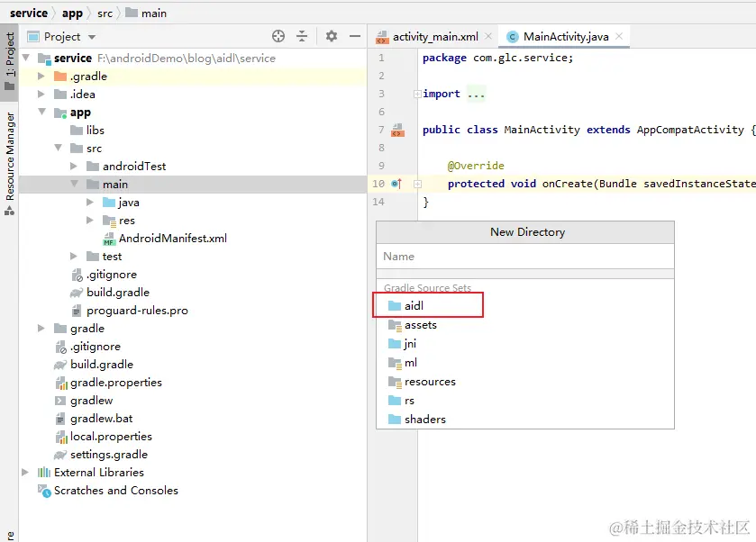Collapse the main folder
The width and height of the screenshot is (756, 542).
[x=74, y=184]
